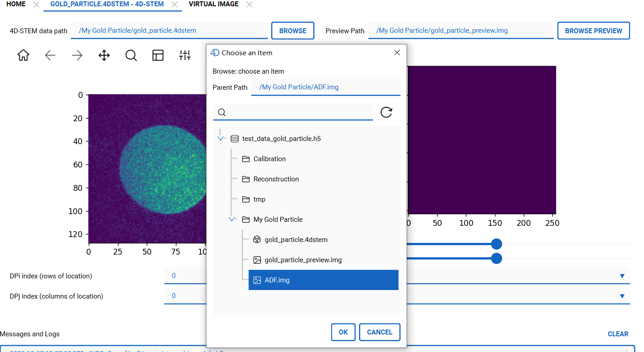Click BROWSE button for data path
Image resolution: width=644 pixels, height=352 pixels.
coord(293,31)
